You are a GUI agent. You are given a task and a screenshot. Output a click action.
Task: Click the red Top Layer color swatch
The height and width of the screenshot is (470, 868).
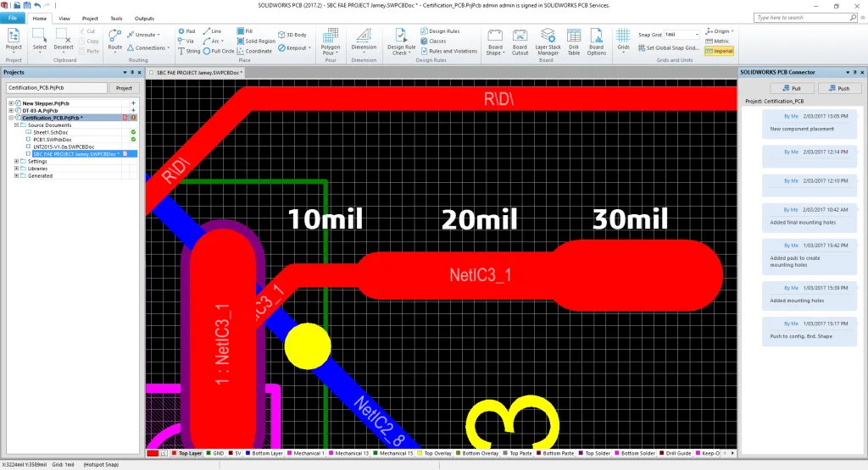tap(153, 454)
